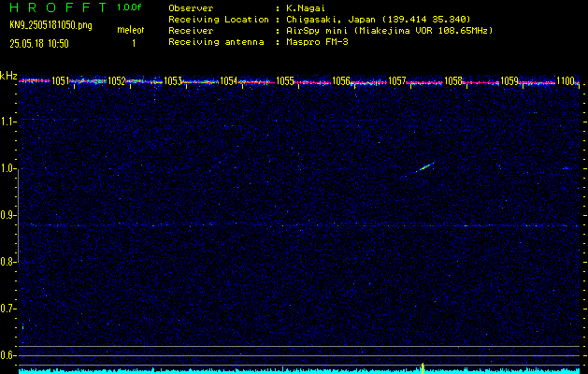Click the 1053 time marker
Screen dimensions: 588x374
pyautogui.click(x=173, y=81)
